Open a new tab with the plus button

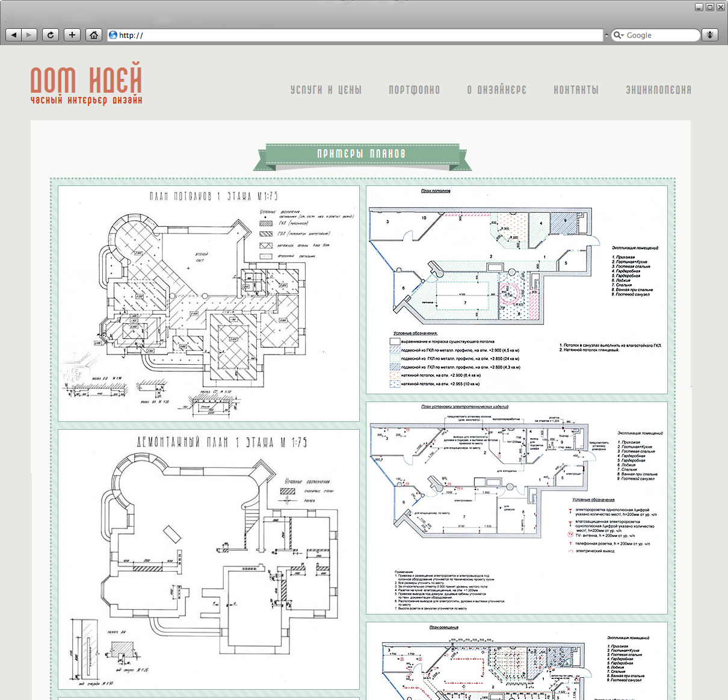(72, 34)
